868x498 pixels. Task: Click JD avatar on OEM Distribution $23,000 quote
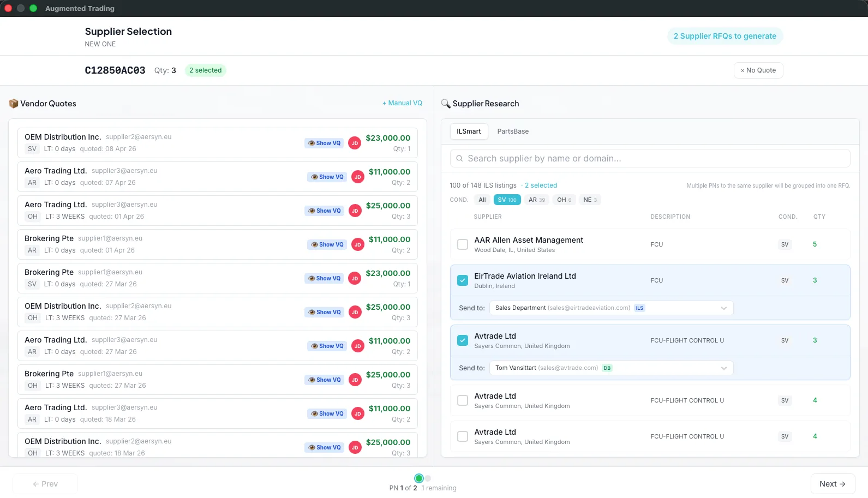coord(355,143)
